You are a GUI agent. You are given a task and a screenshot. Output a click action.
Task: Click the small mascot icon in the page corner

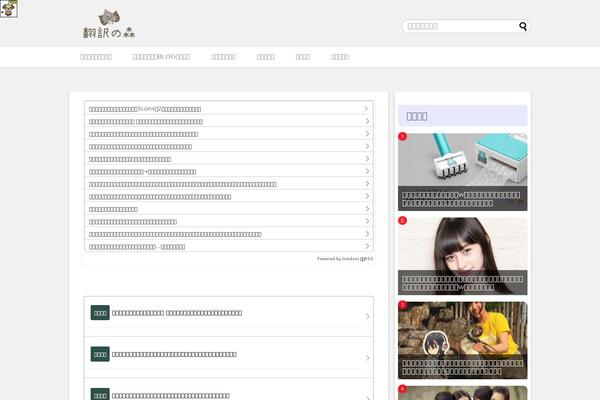pos(9,9)
